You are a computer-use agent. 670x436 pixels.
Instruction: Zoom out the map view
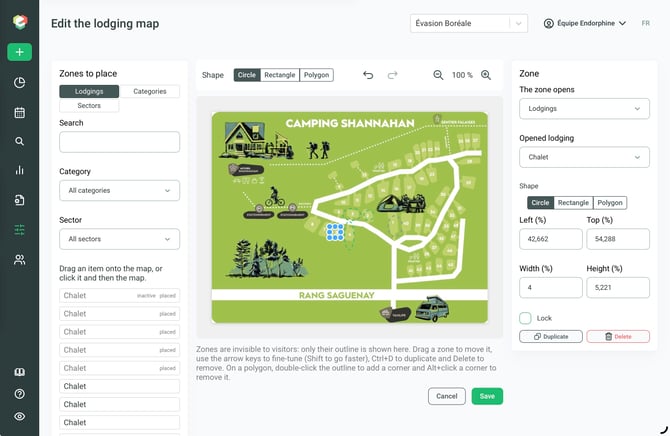coord(438,75)
